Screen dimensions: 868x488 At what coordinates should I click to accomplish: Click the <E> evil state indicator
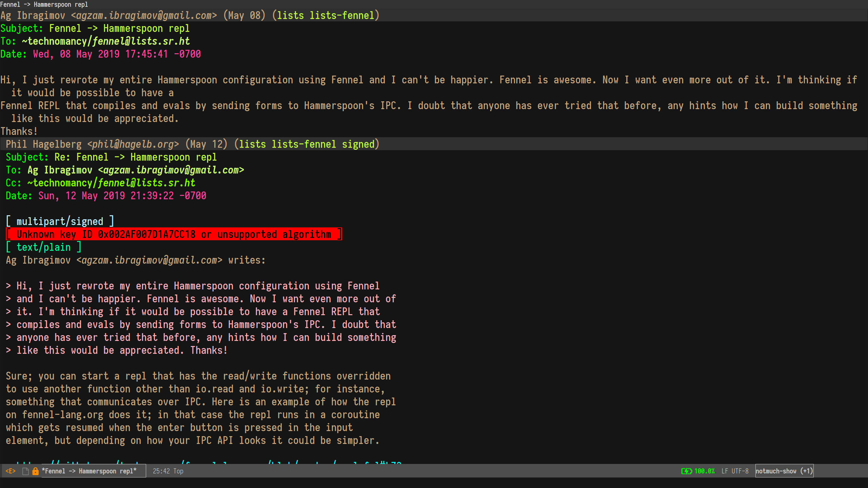click(x=11, y=471)
